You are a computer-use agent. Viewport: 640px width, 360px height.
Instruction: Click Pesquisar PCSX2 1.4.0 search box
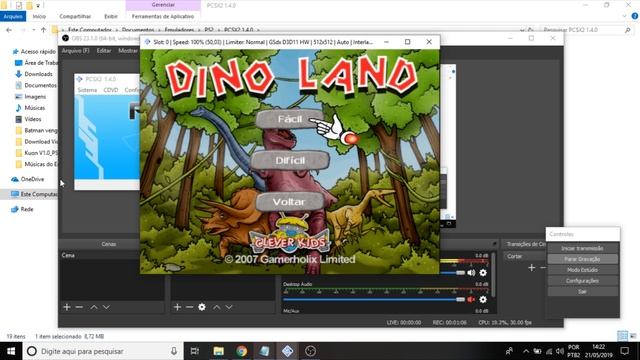point(587,30)
